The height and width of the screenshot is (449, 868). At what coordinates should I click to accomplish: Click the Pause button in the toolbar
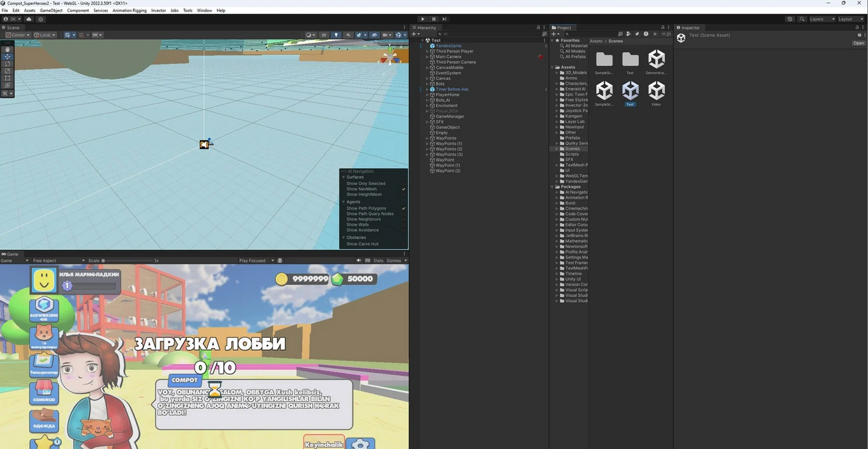pyautogui.click(x=433, y=19)
